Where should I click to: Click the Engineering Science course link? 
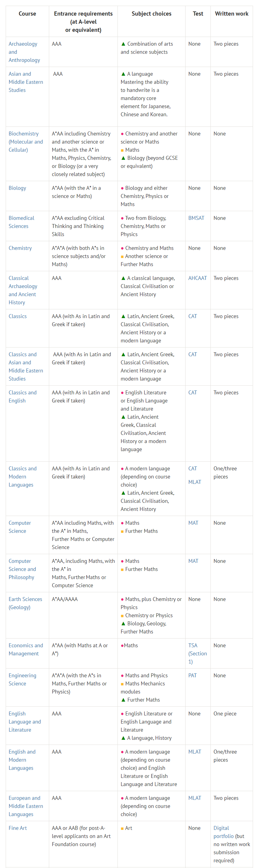click(x=22, y=679)
